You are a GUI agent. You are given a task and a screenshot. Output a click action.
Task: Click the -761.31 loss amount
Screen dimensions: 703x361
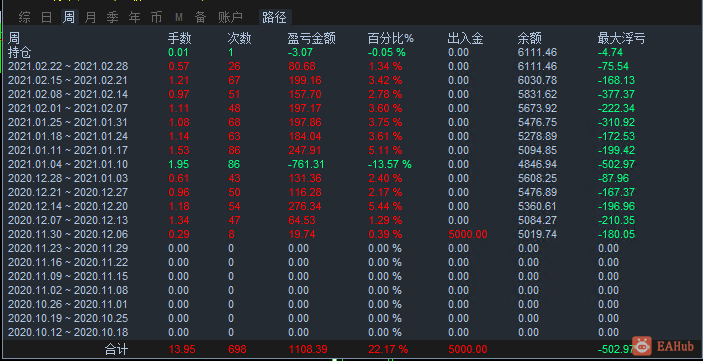coord(306,164)
